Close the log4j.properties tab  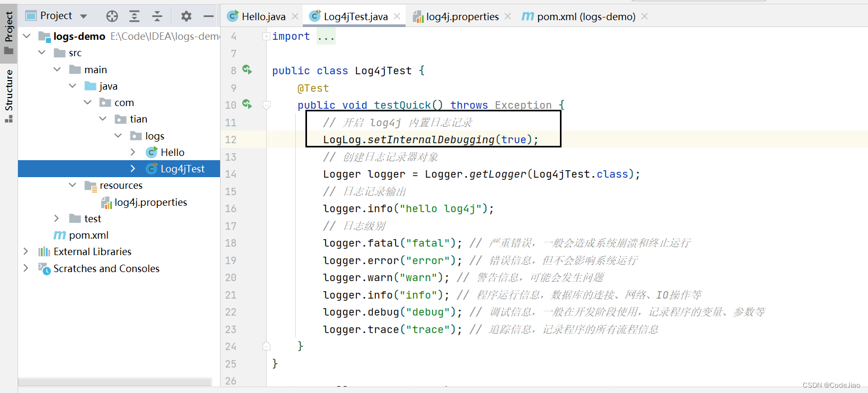[508, 16]
